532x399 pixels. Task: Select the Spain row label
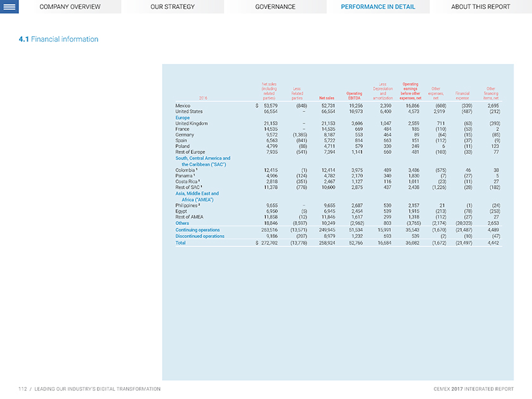pyautogui.click(x=181, y=141)
